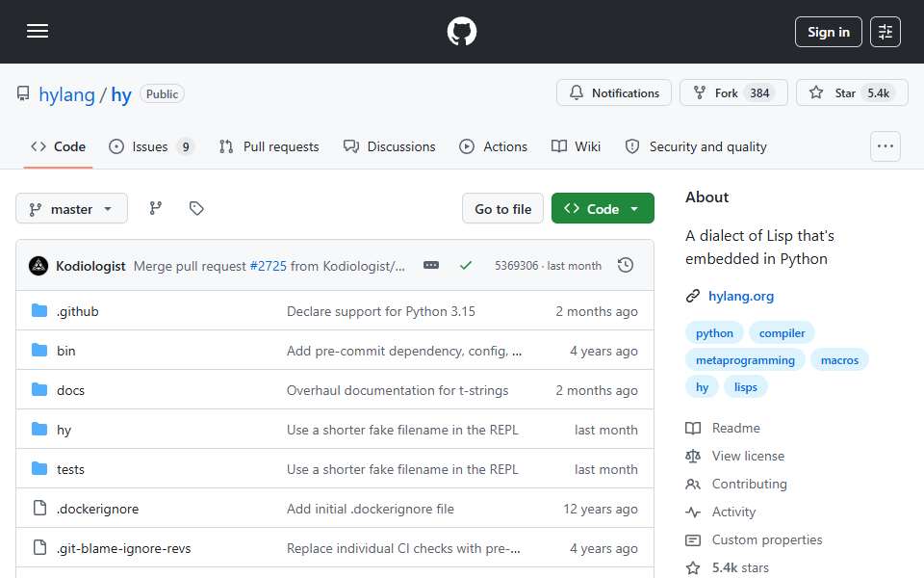Select the lisps topic tag
Screen dimensions: 924x578
point(745,387)
